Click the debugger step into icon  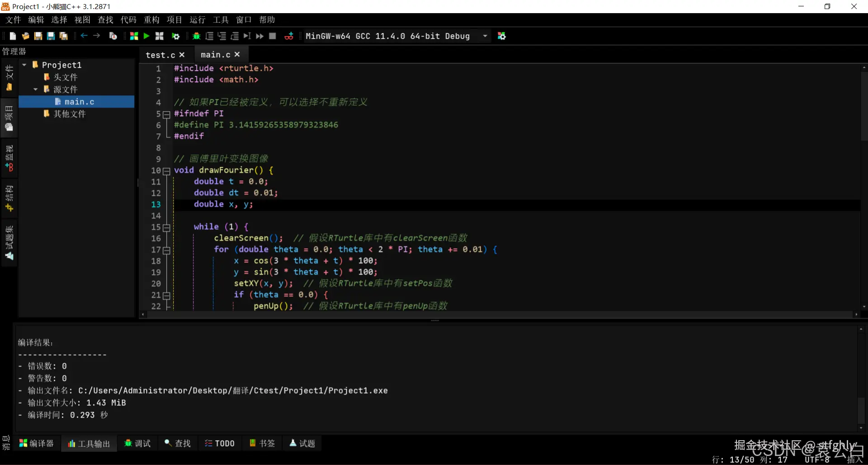(222, 36)
